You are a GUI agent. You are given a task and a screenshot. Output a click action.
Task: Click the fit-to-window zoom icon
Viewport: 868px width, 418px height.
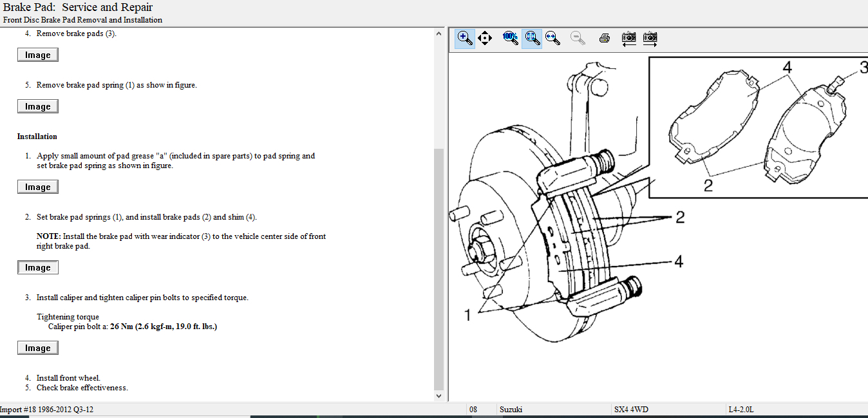pos(532,38)
